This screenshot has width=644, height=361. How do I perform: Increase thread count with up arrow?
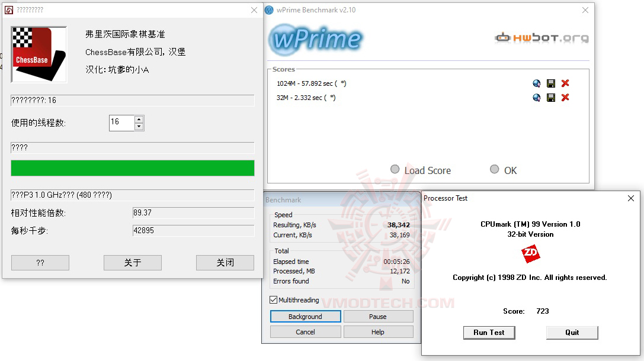[139, 120]
